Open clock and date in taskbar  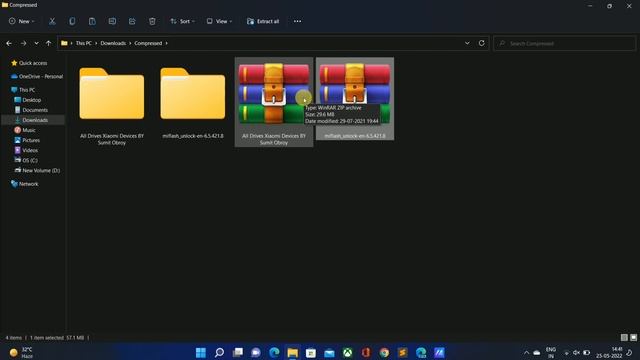(x=609, y=353)
